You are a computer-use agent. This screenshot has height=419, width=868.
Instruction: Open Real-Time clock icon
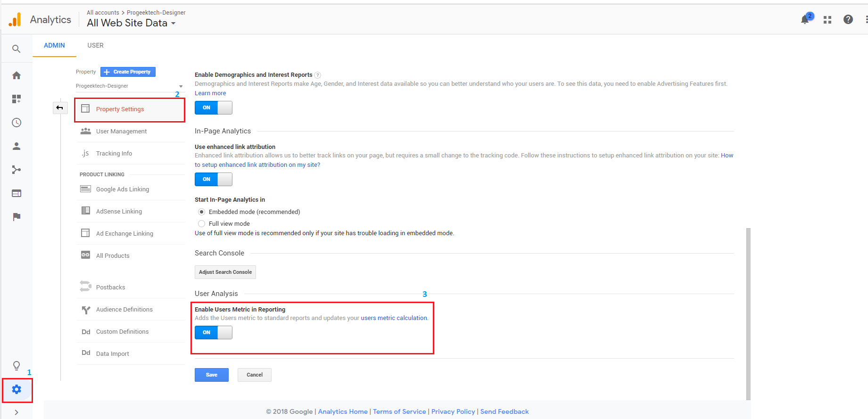[17, 123]
